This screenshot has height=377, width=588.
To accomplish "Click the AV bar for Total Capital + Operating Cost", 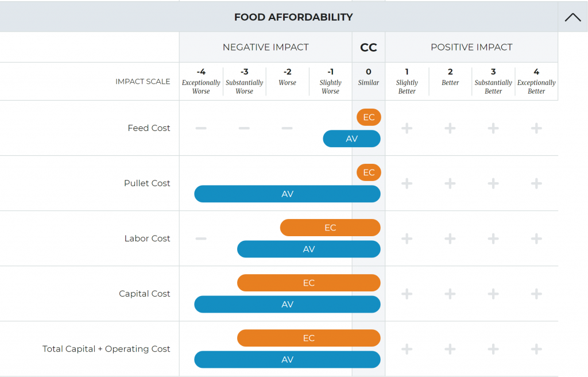I will (x=287, y=360).
